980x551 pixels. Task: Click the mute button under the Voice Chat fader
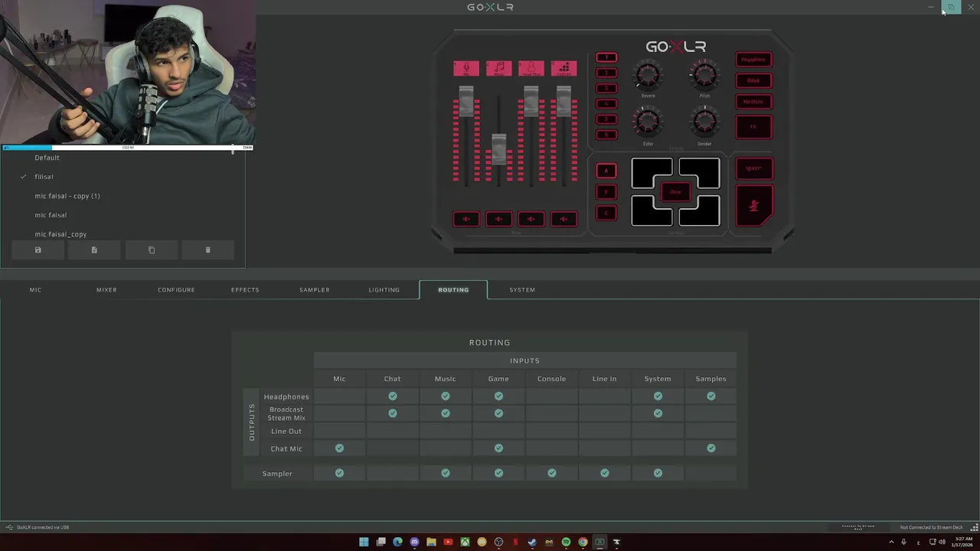[531, 220]
